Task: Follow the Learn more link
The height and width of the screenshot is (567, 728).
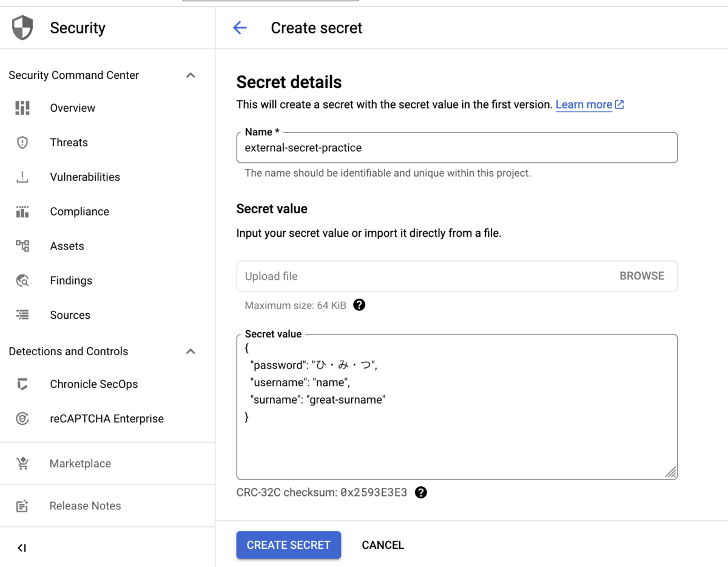Action: click(584, 104)
